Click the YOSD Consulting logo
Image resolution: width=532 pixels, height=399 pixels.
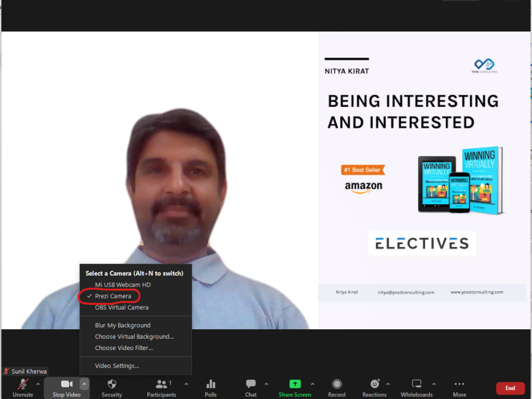[x=484, y=66]
